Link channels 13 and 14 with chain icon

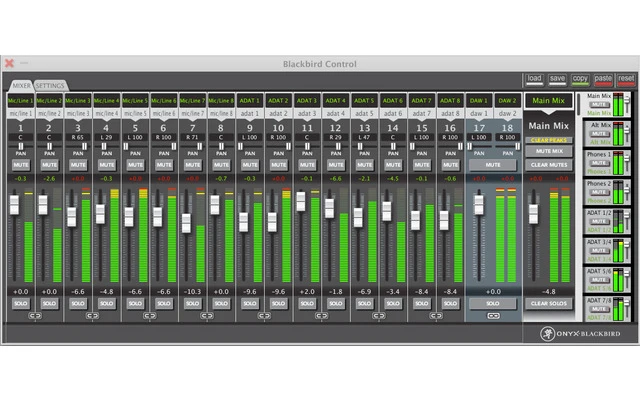pos(378,316)
